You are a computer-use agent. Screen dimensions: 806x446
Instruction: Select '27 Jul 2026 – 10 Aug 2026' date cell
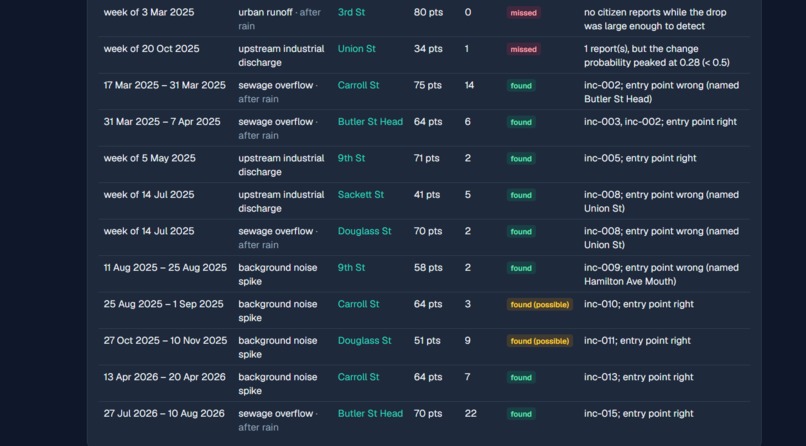click(164, 414)
